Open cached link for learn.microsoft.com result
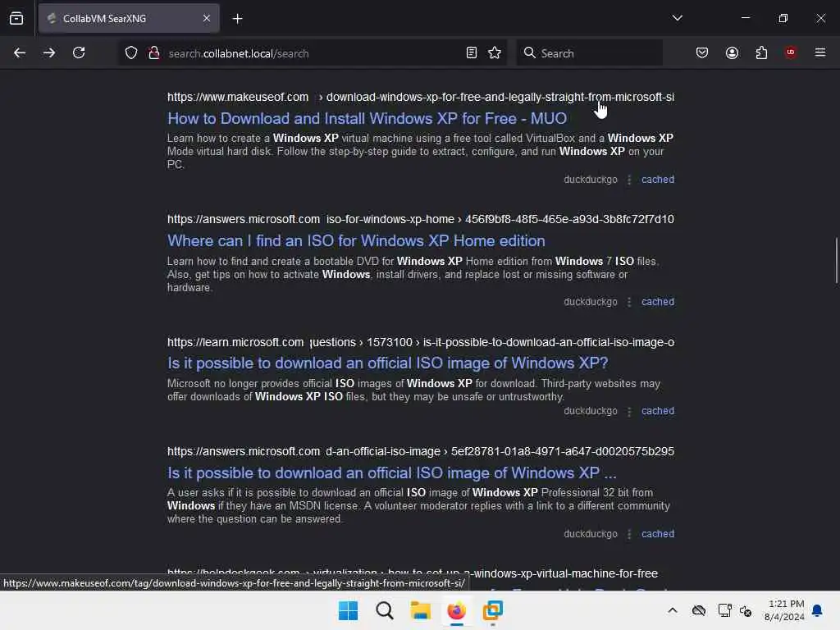 click(658, 411)
